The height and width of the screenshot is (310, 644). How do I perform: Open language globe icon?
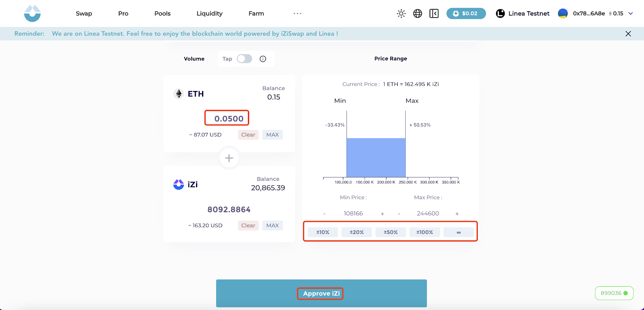[418, 14]
